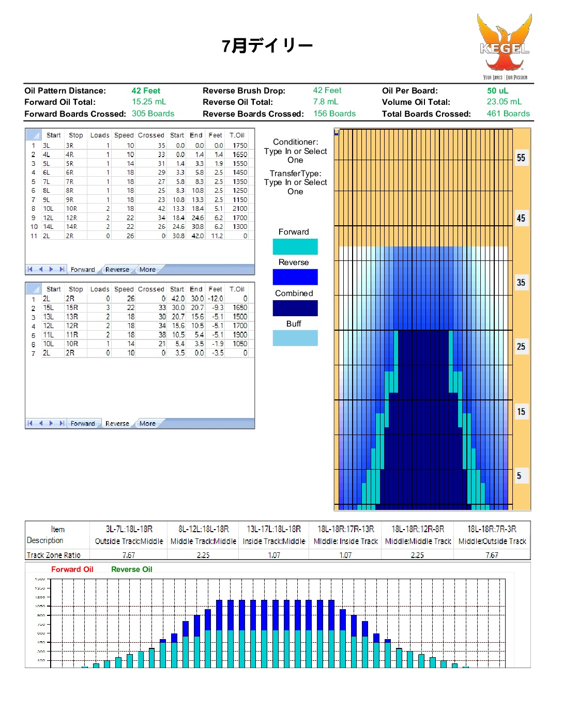Image resolution: width=563 pixels, height=728 pixels.
Task: Click next-sheet arrow in lower table navigator
Action: 51,423
